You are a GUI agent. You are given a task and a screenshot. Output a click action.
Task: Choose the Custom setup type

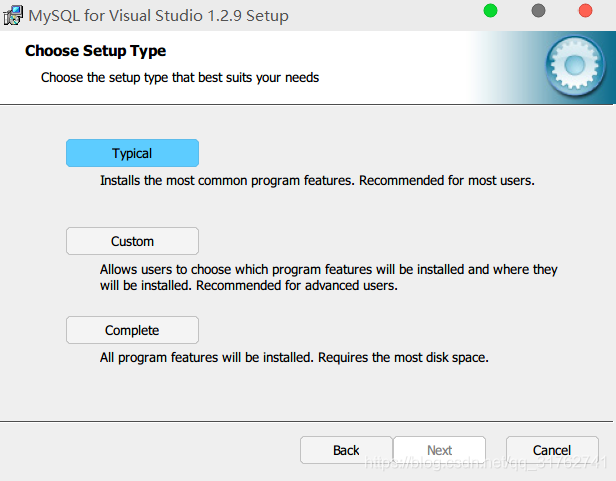click(132, 241)
